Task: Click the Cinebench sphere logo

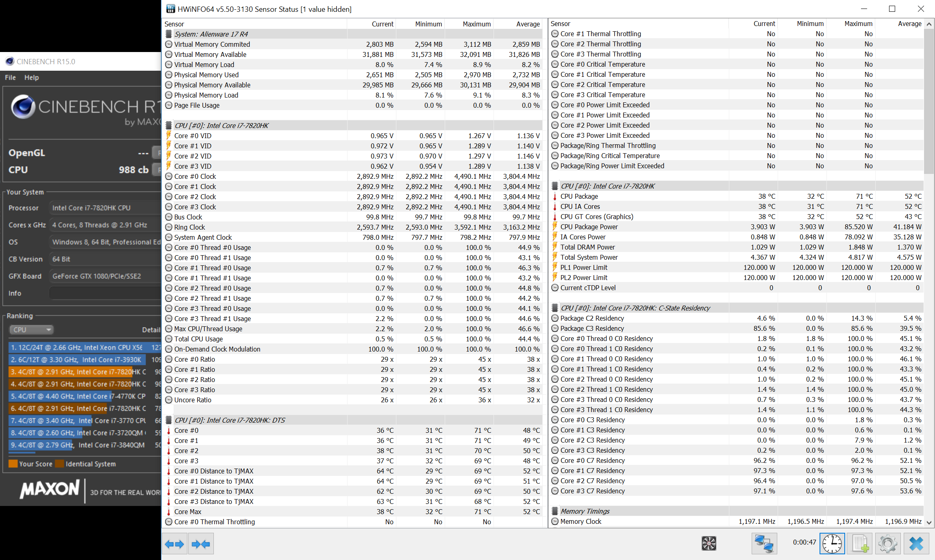Action: 23,106
